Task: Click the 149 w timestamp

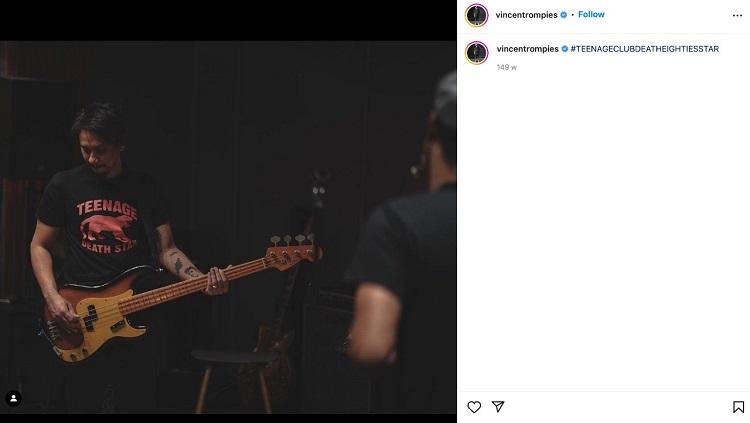Action: 507,67
